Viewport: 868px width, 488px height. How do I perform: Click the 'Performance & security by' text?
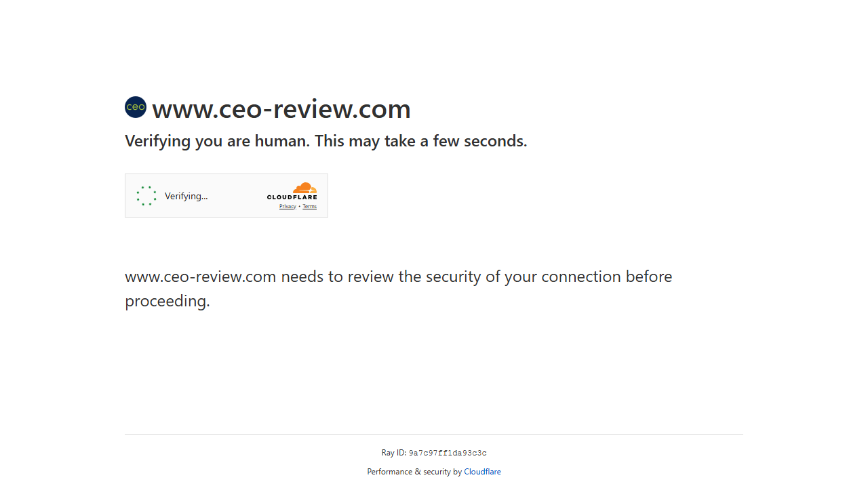(414, 472)
